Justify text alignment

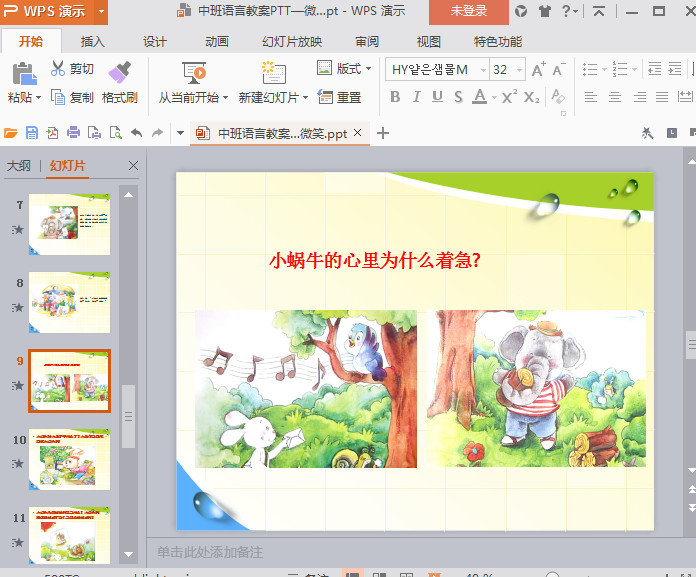click(662, 96)
